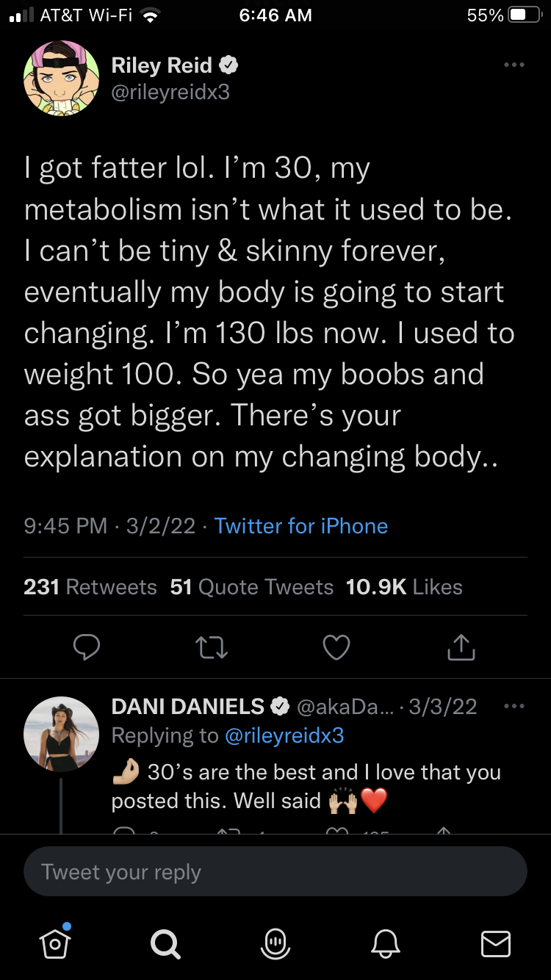This screenshot has width=551, height=980.
Task: Open the Twitter for iPhone link
Action: click(x=301, y=526)
